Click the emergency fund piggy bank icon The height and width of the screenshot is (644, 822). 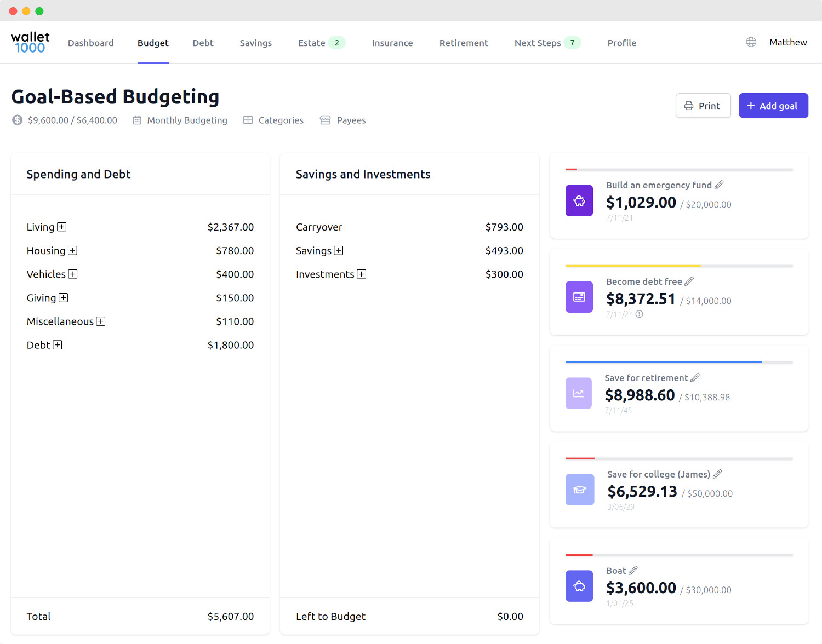(579, 200)
